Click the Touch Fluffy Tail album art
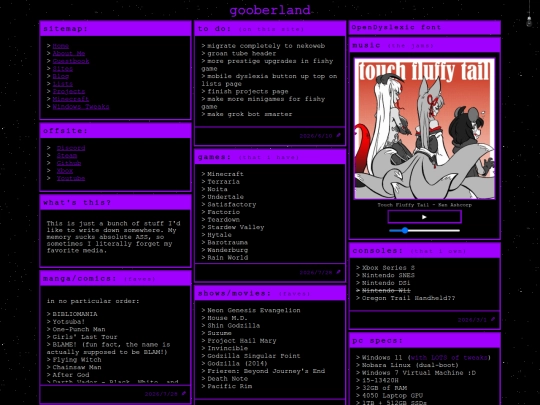Screen dimensions: 540x405 click(424, 128)
